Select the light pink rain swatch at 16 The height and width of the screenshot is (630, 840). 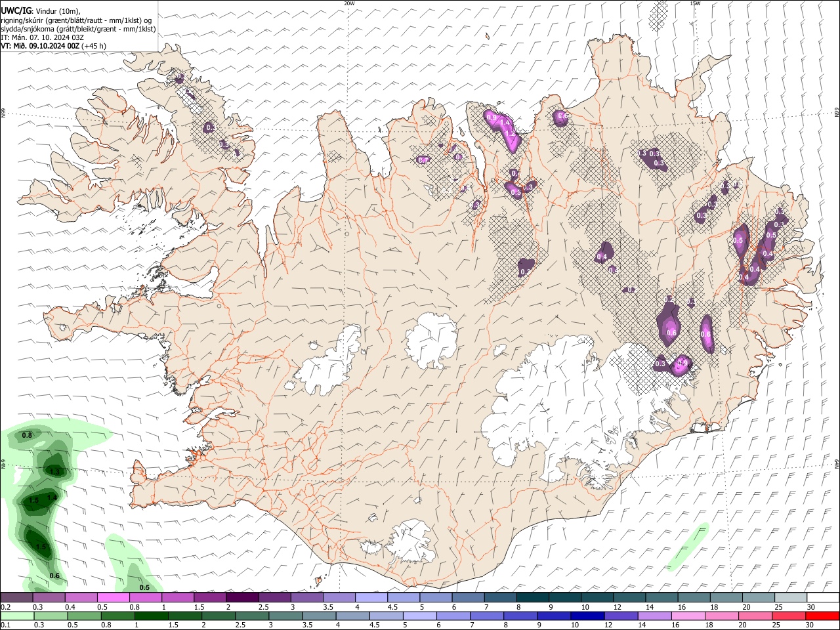pyautogui.click(x=688, y=616)
